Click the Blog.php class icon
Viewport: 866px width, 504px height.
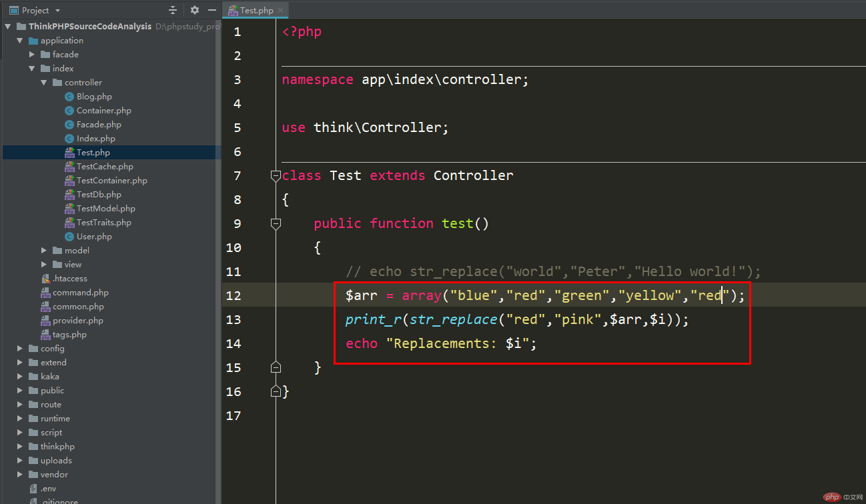[x=69, y=97]
